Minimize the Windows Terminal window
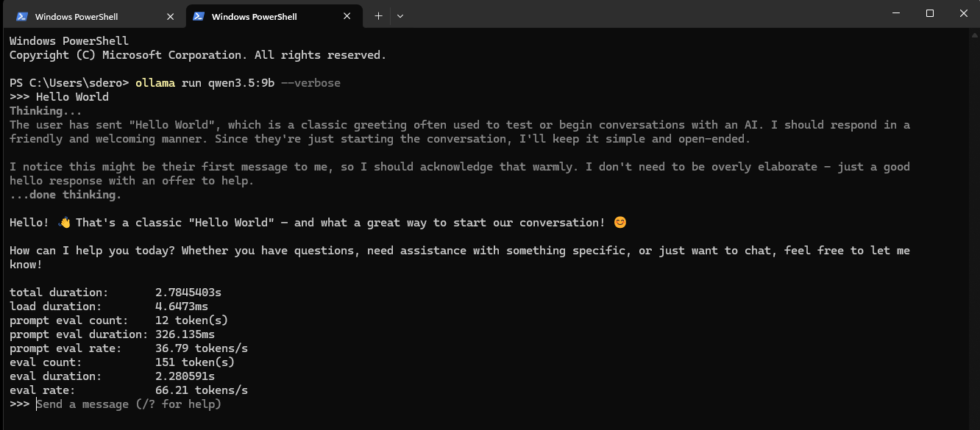Screen dimensions: 980x430 pos(896,13)
